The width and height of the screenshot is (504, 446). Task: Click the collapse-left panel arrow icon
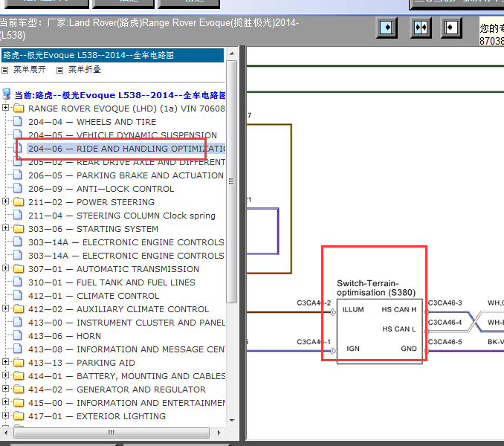(x=451, y=28)
